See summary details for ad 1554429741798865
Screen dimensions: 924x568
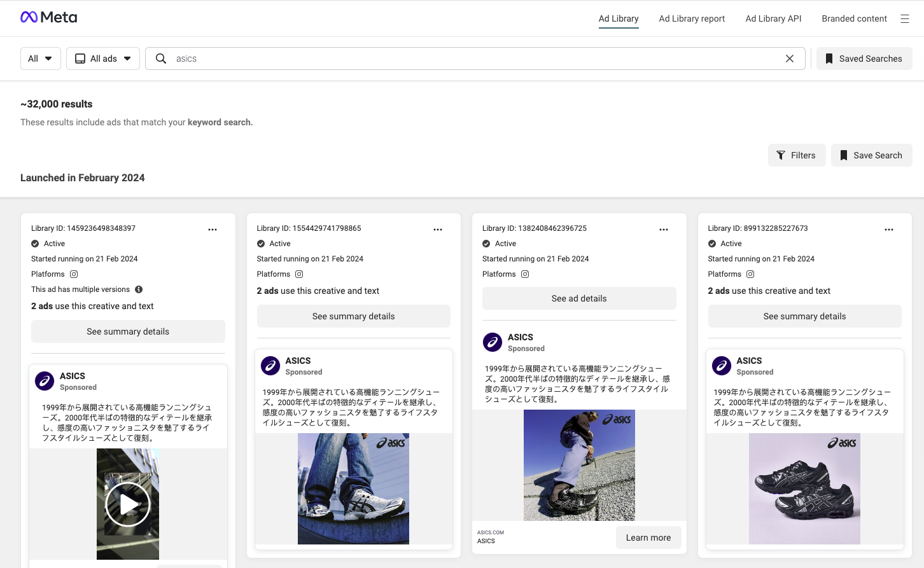354,316
